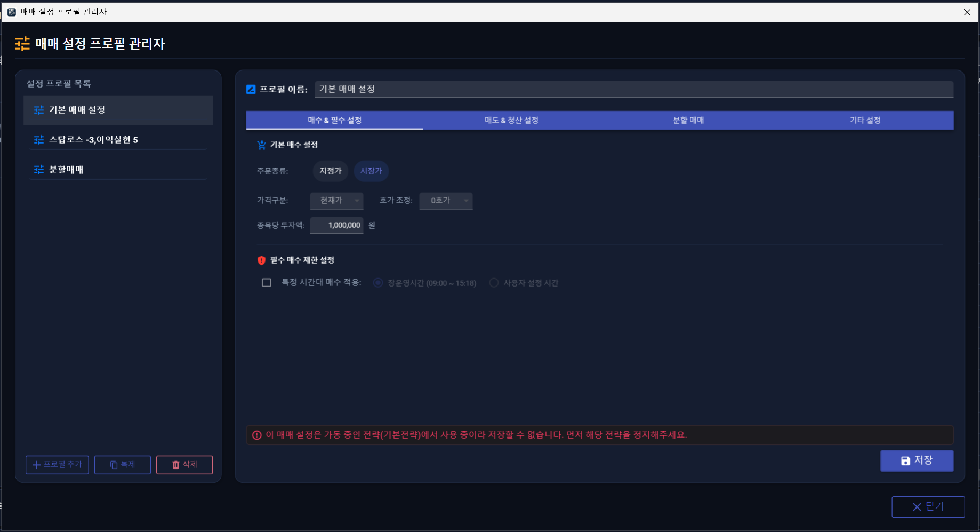Expand the 0호가 adjustment dropdown
The height and width of the screenshot is (532, 980).
point(446,201)
